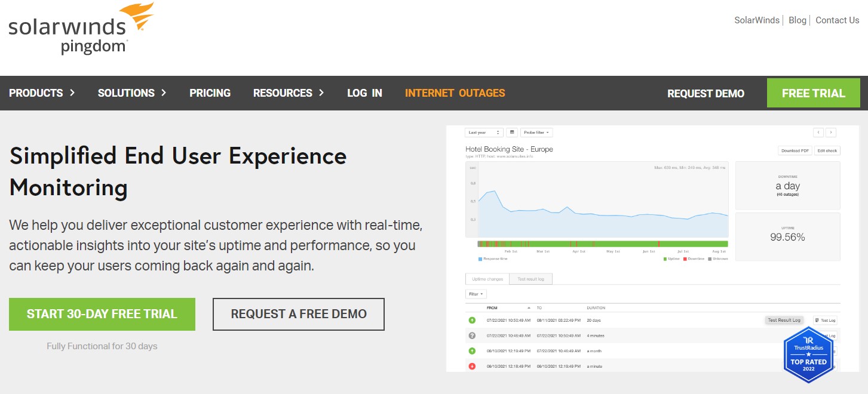Click the Downtime red legend swatch
This screenshot has height=394, width=868.
click(686, 259)
